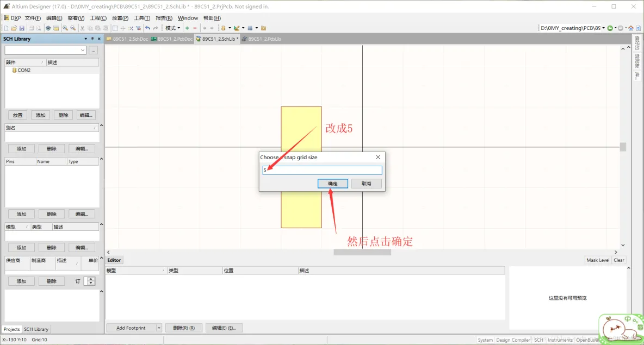The image size is (644, 345).
Task: Zoom in using the magnifier plus icon
Action: tap(65, 28)
